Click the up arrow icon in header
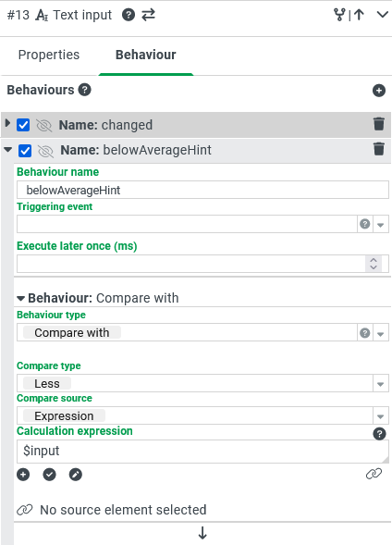The height and width of the screenshot is (545, 392). click(x=359, y=15)
